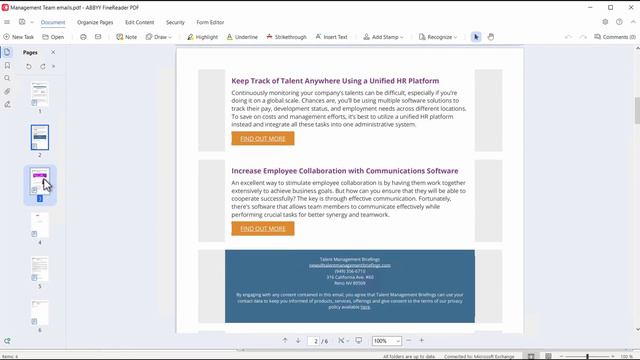This screenshot has width=640, height=360.
Task: Click the full screen view icon
Action: pyautogui.click(x=358, y=340)
